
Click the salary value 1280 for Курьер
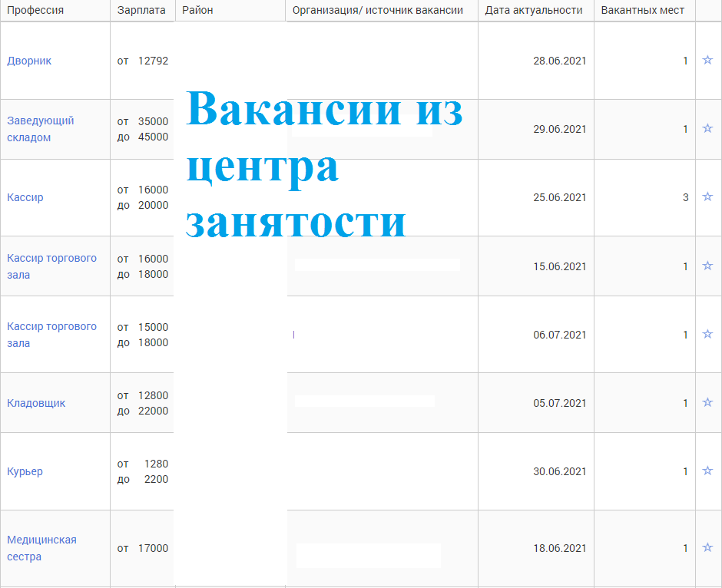[x=156, y=464]
